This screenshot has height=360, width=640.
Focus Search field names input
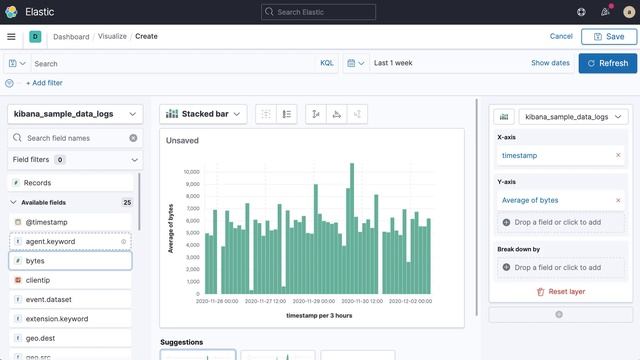click(75, 138)
